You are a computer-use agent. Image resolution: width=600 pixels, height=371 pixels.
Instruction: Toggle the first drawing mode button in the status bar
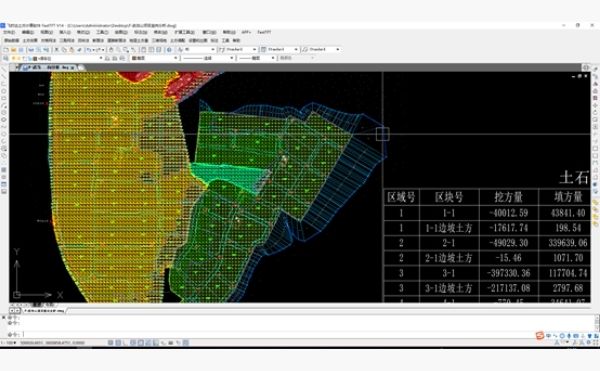[111, 343]
